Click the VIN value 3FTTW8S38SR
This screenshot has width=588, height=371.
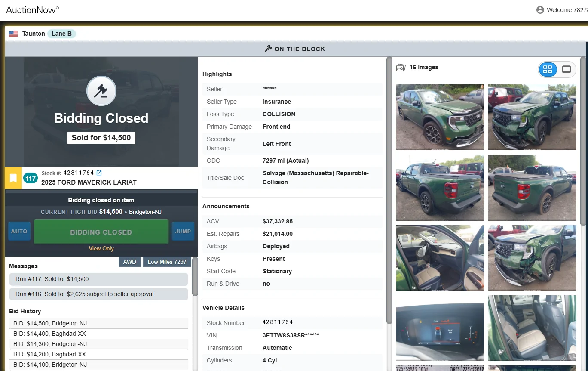(x=291, y=335)
